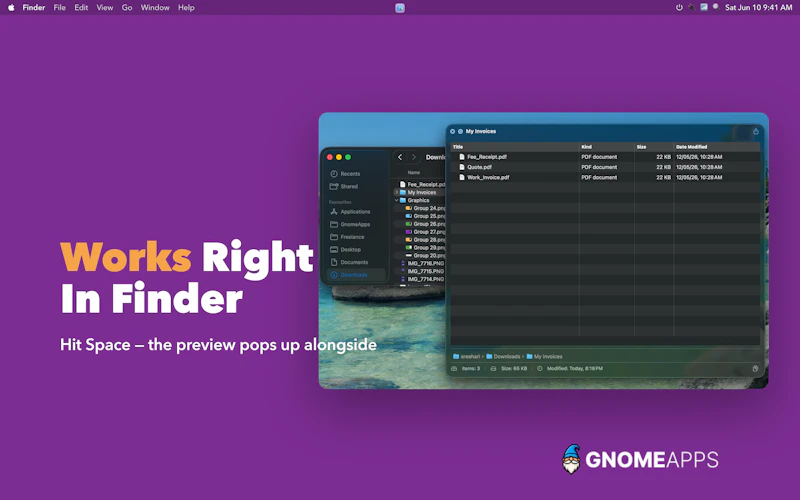
Task: Sort preview list by Kind column
Action: (x=607, y=147)
